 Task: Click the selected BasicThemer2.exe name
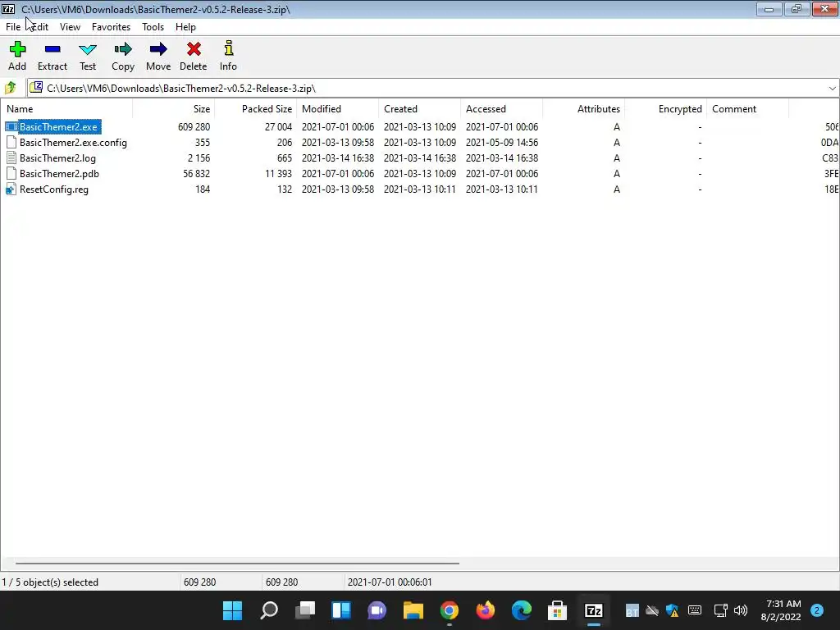pyautogui.click(x=58, y=127)
